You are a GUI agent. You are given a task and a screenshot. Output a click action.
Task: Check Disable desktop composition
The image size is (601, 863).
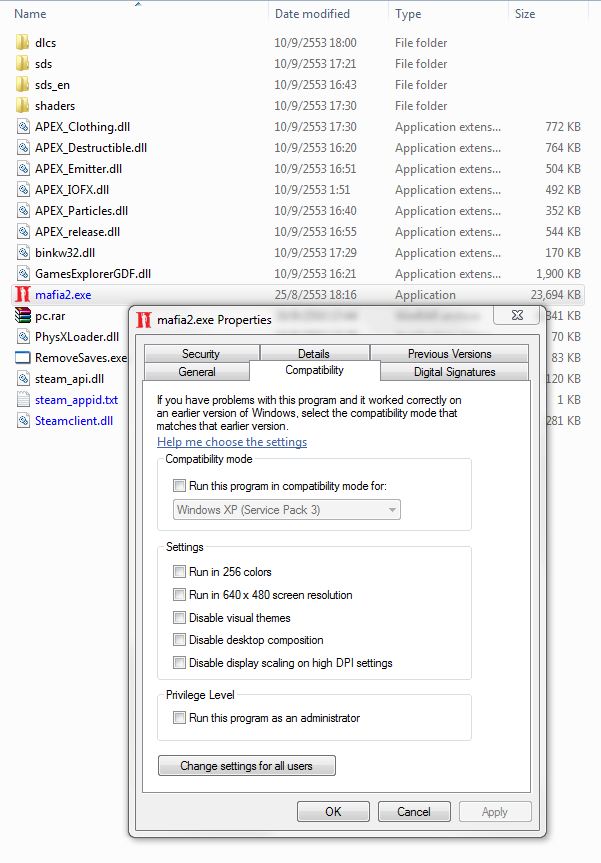pos(179,640)
